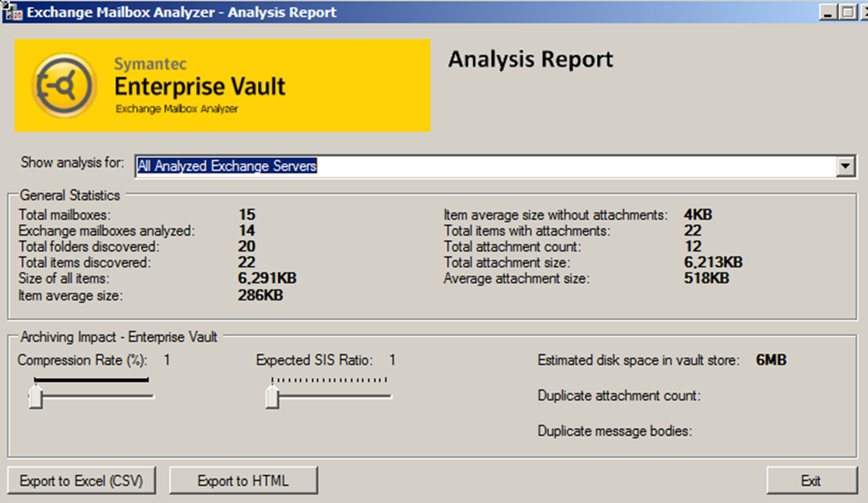Click the 'Total attachment count:' label
The image size is (868, 503).
(x=512, y=247)
